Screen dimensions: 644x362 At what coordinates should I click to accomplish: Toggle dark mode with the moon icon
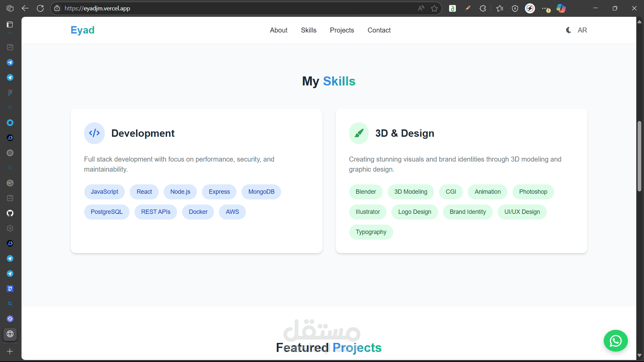point(569,30)
